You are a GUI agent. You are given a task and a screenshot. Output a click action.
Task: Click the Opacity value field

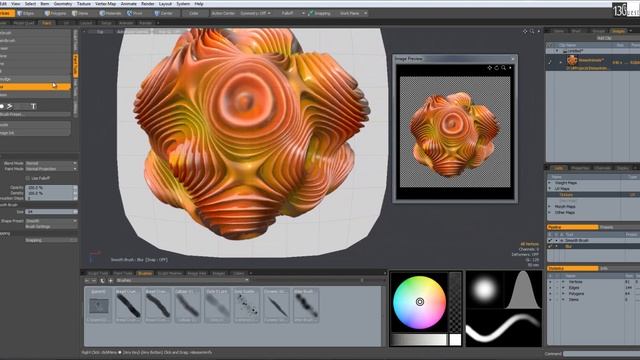[x=51, y=188]
